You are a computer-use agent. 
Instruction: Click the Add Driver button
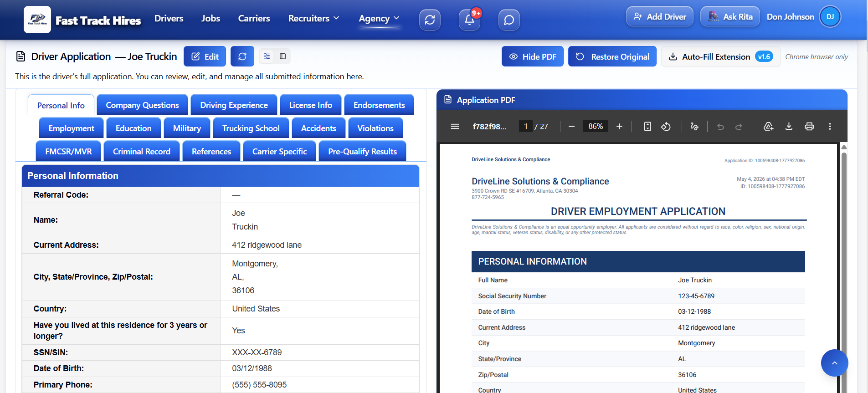660,16
